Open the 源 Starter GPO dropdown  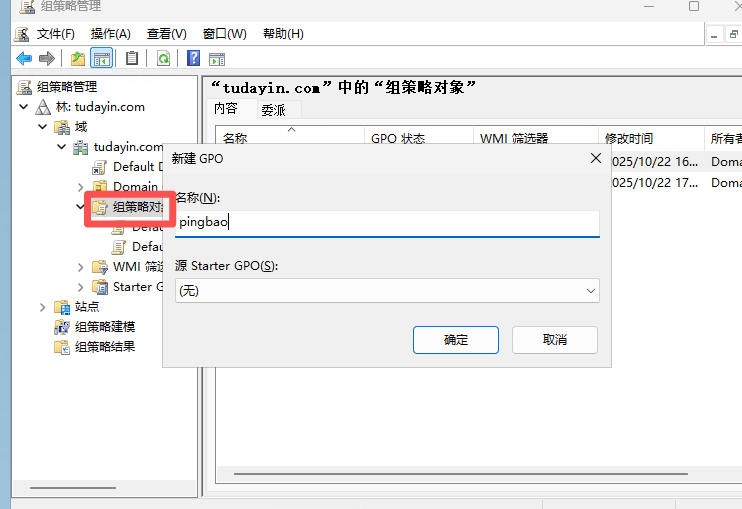387,290
